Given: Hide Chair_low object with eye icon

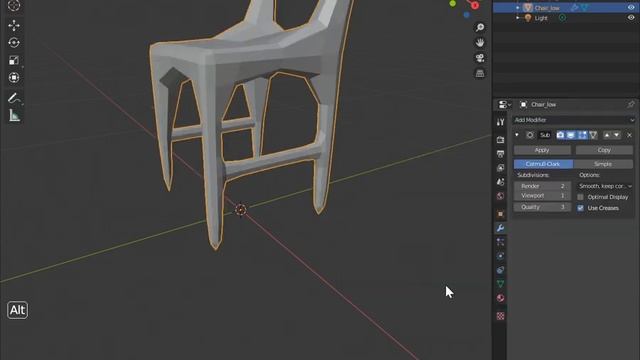Looking at the screenshot, I should [x=631, y=7].
